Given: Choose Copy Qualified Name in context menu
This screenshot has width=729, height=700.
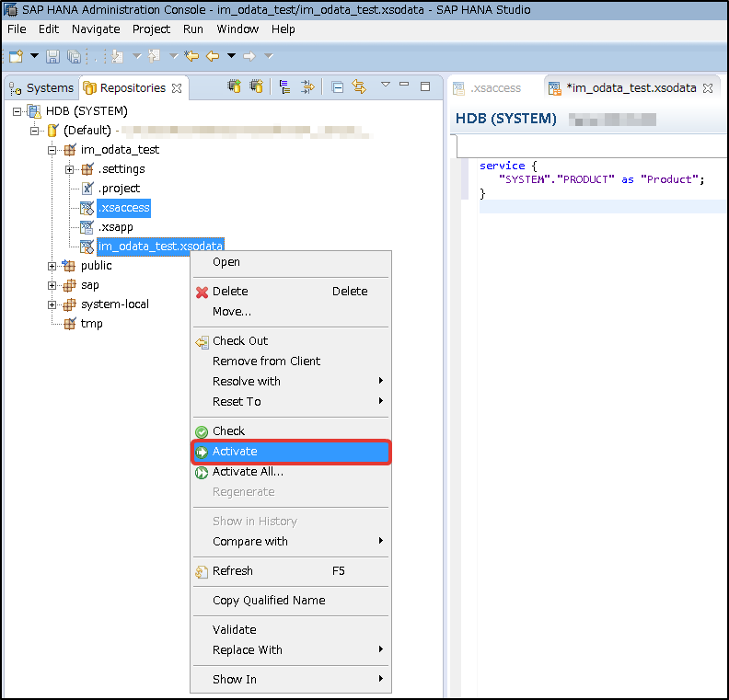Looking at the screenshot, I should (x=291, y=601).
